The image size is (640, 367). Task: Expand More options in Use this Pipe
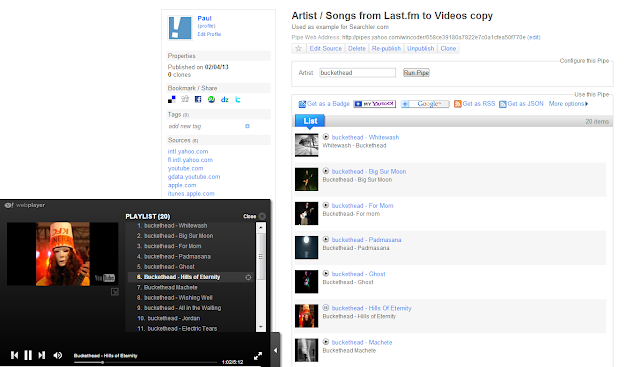coord(568,104)
